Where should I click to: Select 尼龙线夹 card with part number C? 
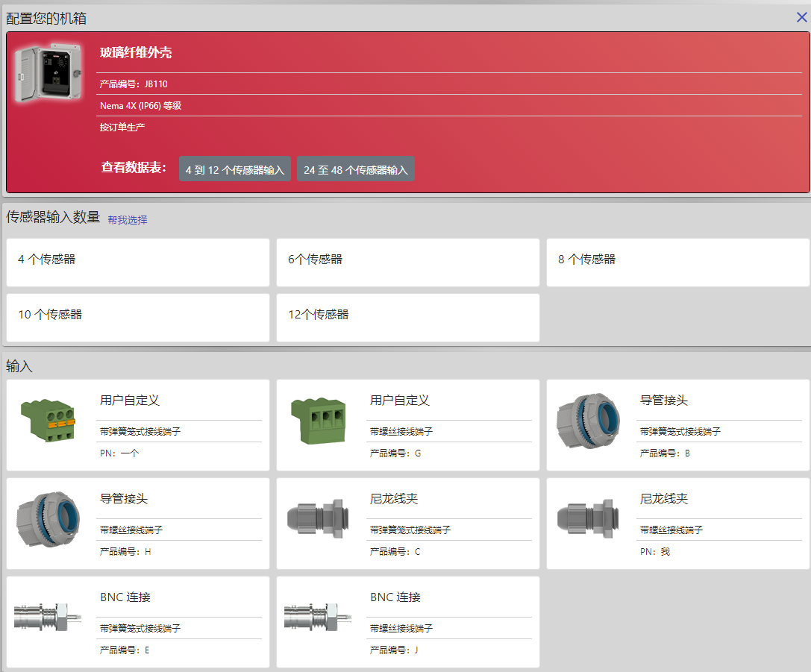408,524
